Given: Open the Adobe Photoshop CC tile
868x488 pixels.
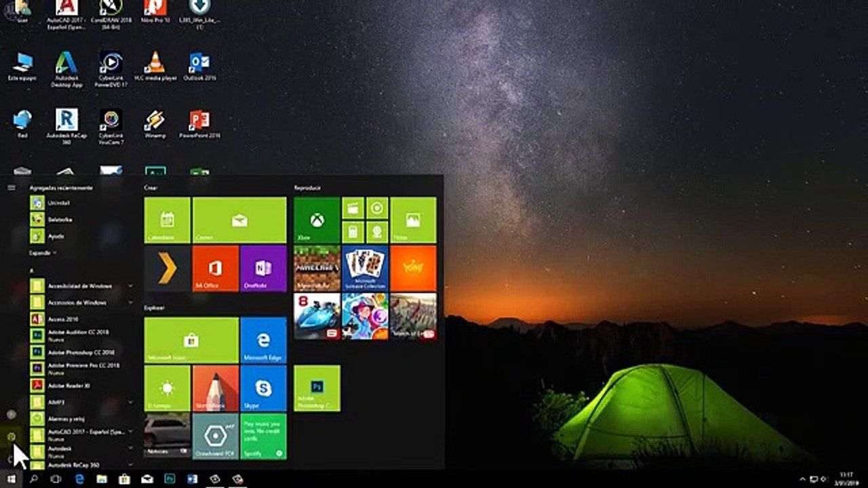Looking at the screenshot, I should click(x=317, y=388).
